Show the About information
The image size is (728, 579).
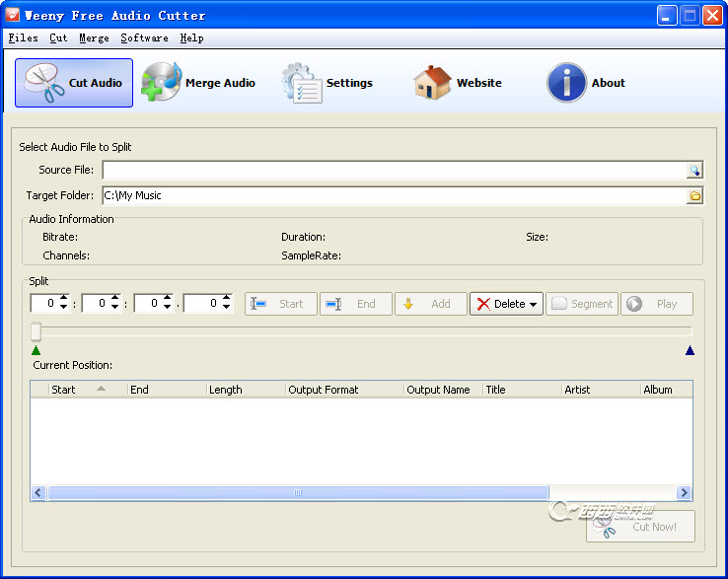click(x=587, y=83)
